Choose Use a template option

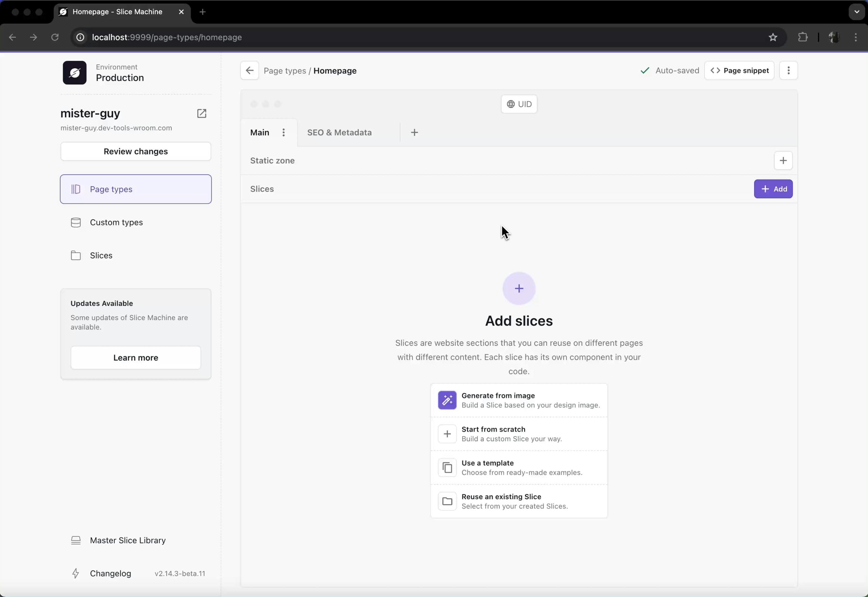(x=519, y=468)
